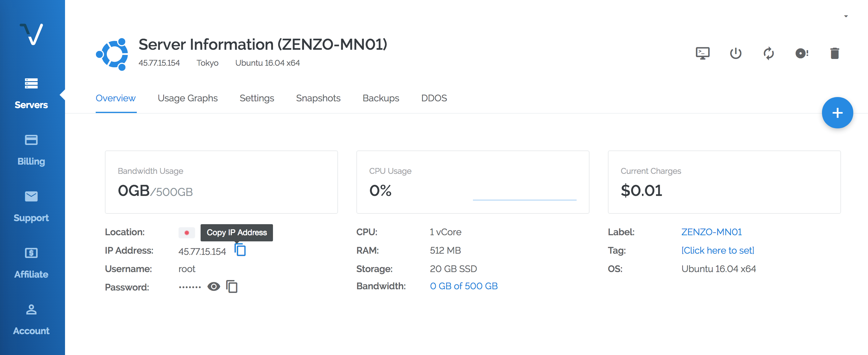Select the IP address 45.77.15.154 in details
868x355 pixels.
click(x=202, y=252)
